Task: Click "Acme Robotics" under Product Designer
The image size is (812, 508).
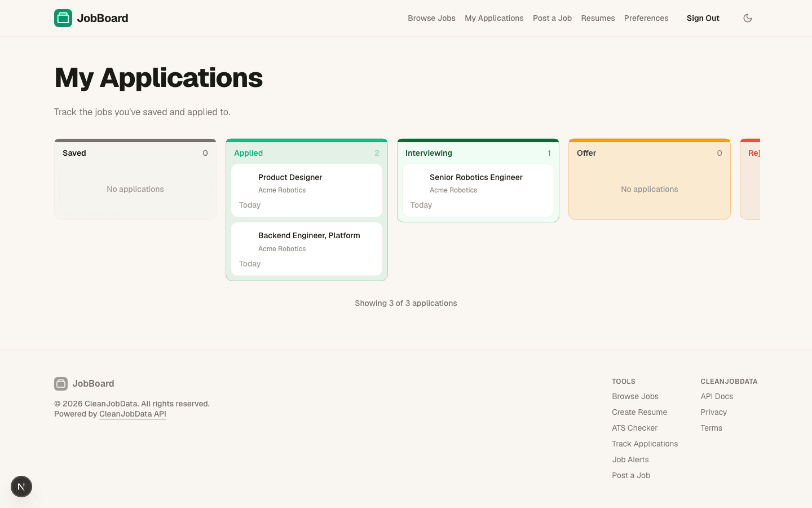Action: click(282, 190)
